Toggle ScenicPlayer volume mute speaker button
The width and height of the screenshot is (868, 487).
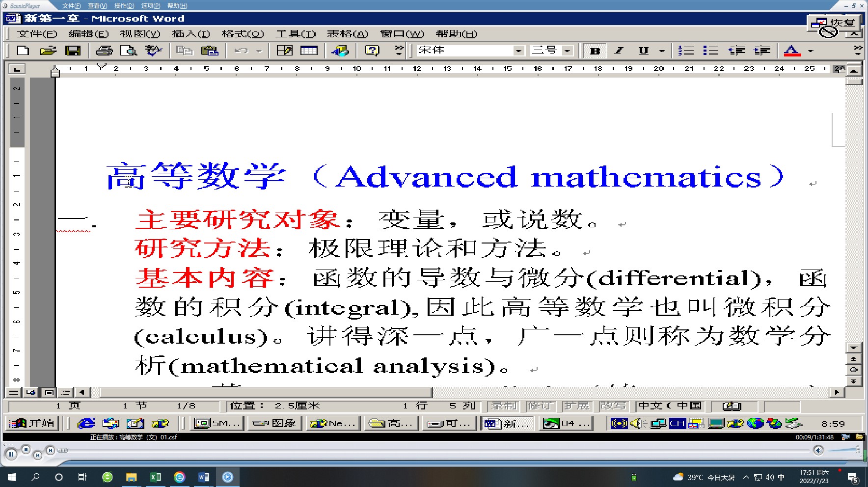(x=818, y=450)
